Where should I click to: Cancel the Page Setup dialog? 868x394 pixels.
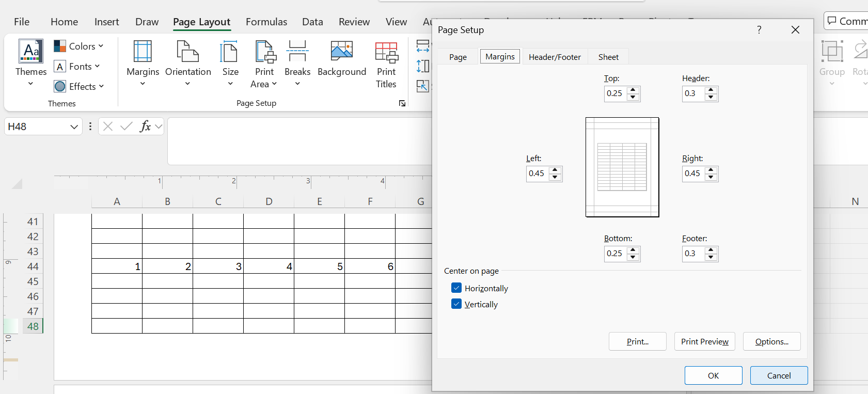[779, 375]
